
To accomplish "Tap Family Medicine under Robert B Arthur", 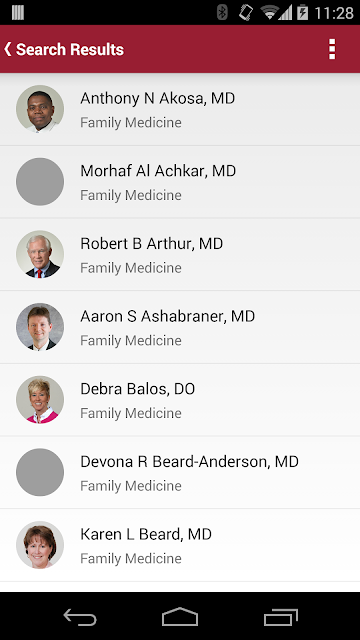I will [131, 268].
